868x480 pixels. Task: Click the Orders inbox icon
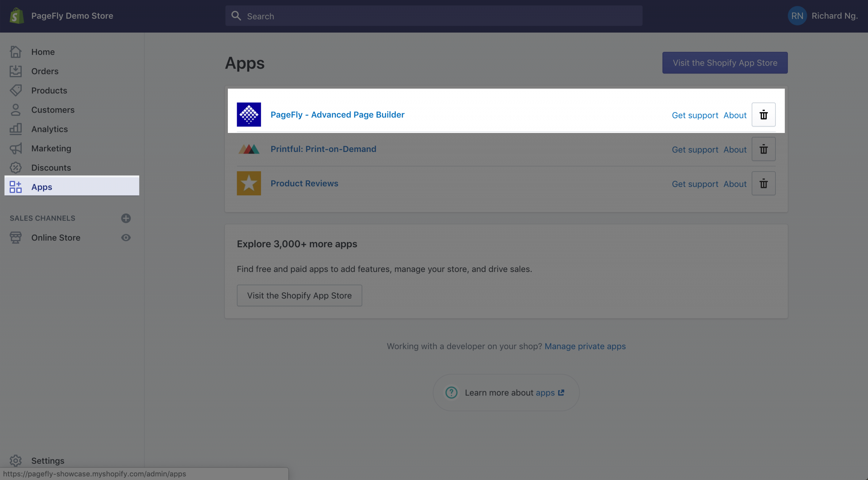16,71
